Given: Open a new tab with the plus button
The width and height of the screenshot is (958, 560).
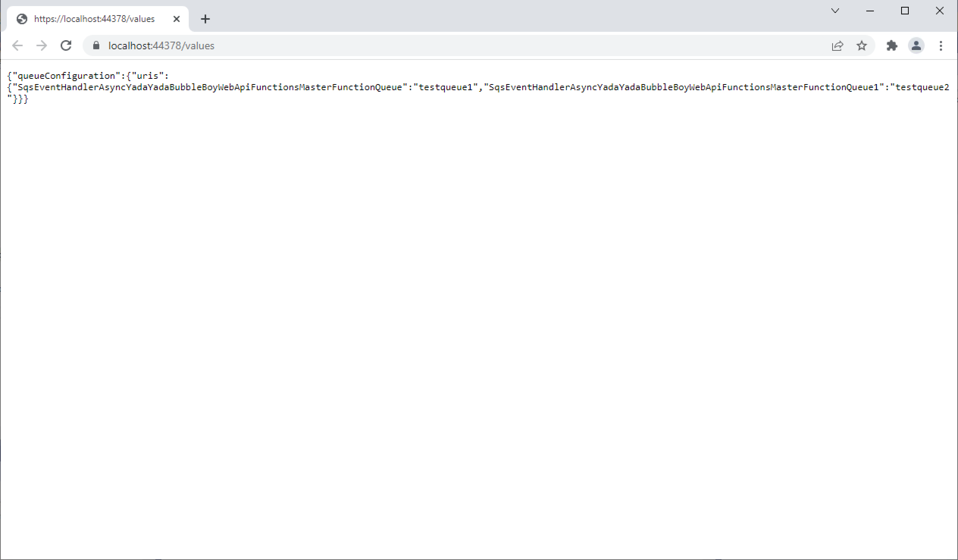Looking at the screenshot, I should pos(205,19).
